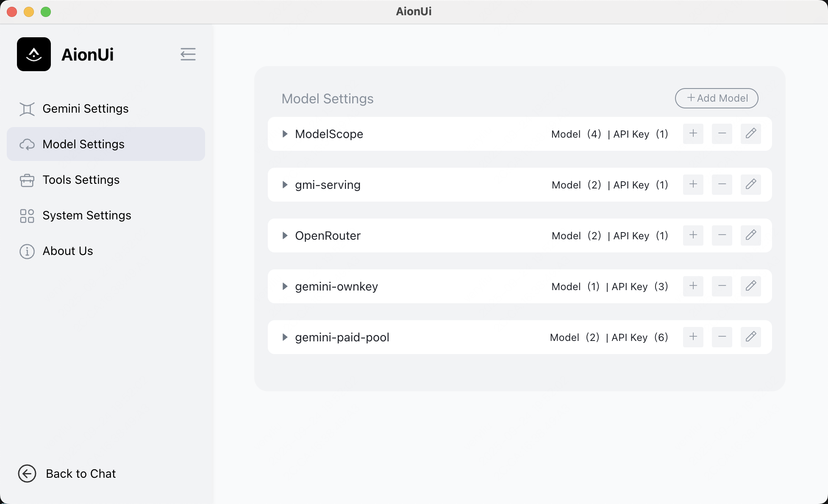This screenshot has height=504, width=828.
Task: Click the ModelScope provider name
Action: pos(329,134)
